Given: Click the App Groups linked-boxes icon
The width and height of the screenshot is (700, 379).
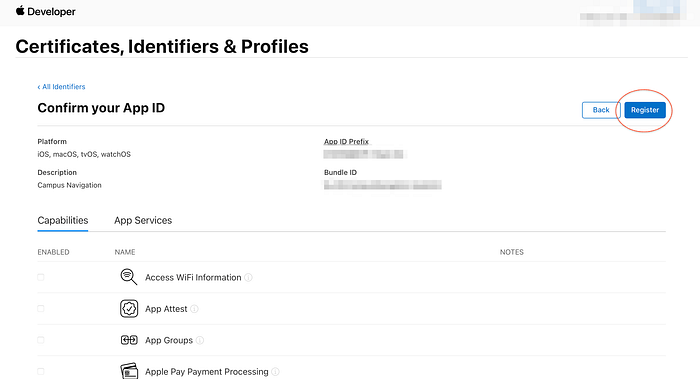Looking at the screenshot, I should (129, 340).
